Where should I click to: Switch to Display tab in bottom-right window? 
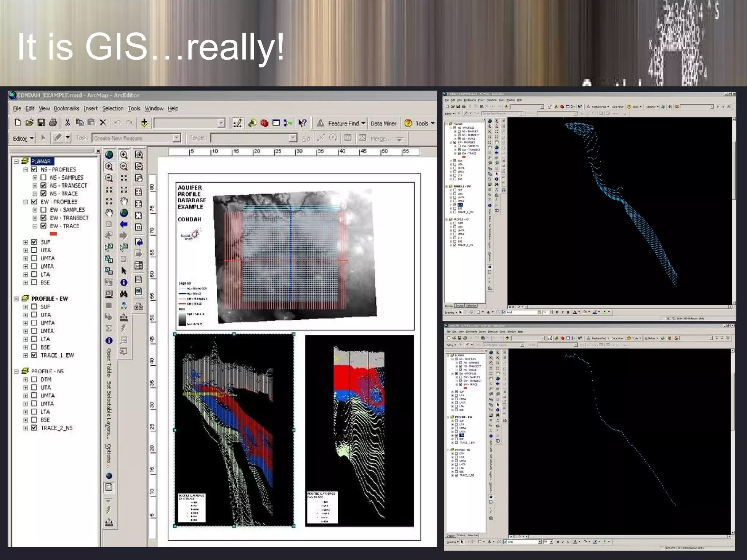pyautogui.click(x=450, y=535)
